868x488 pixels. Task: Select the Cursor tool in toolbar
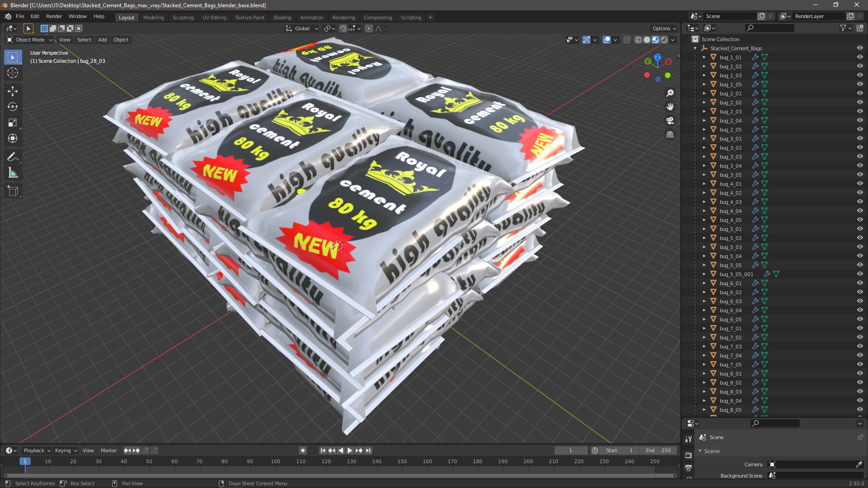(x=13, y=73)
